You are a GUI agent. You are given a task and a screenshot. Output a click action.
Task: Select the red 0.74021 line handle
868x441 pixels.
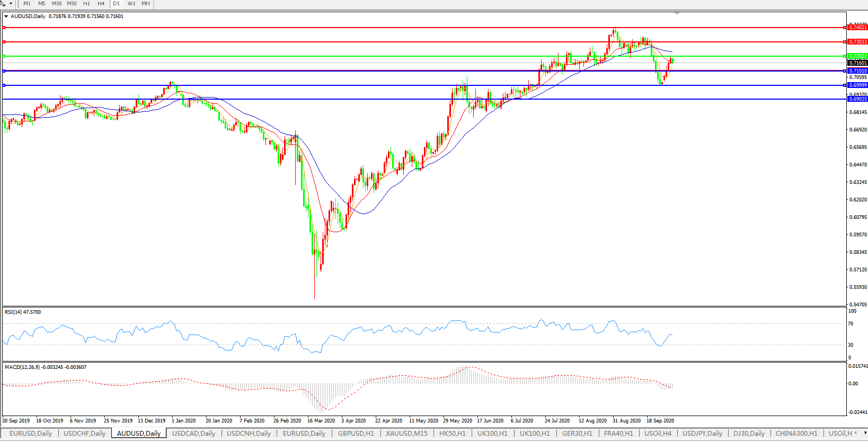845,28
